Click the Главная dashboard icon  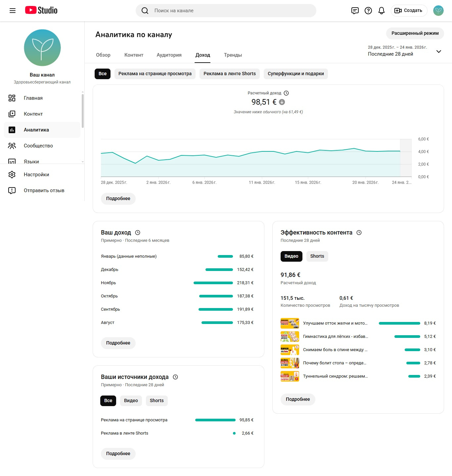12,98
